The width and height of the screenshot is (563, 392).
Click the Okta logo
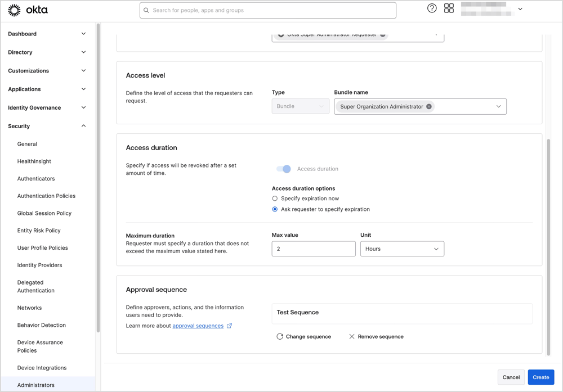tap(28, 10)
